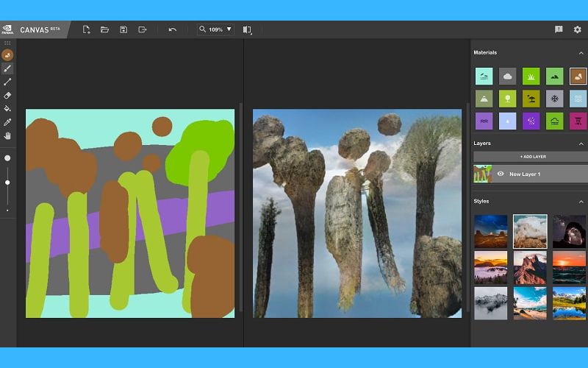The height and width of the screenshot is (368, 588).
Task: Open the feedback icon button
Action: click(559, 29)
